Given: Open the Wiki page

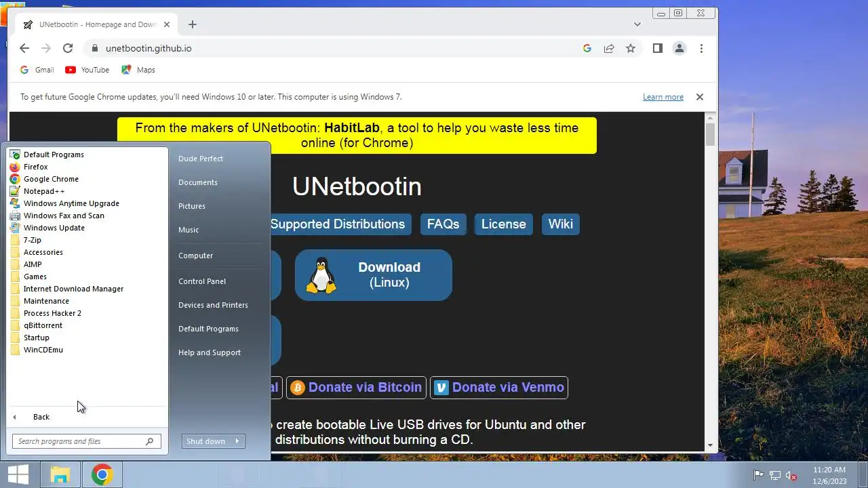Looking at the screenshot, I should point(561,224).
